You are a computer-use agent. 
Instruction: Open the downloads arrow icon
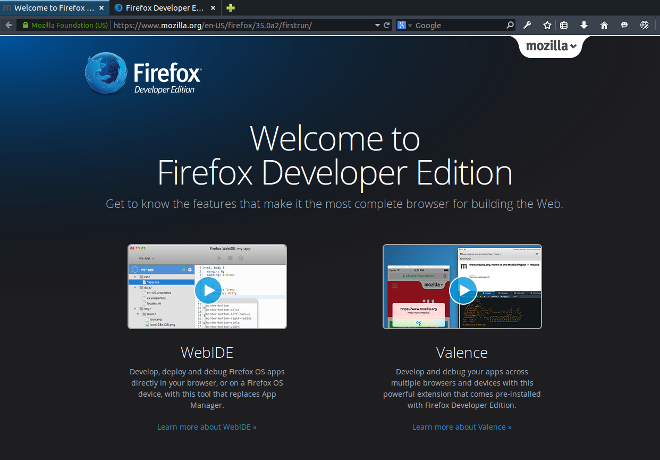[584, 25]
